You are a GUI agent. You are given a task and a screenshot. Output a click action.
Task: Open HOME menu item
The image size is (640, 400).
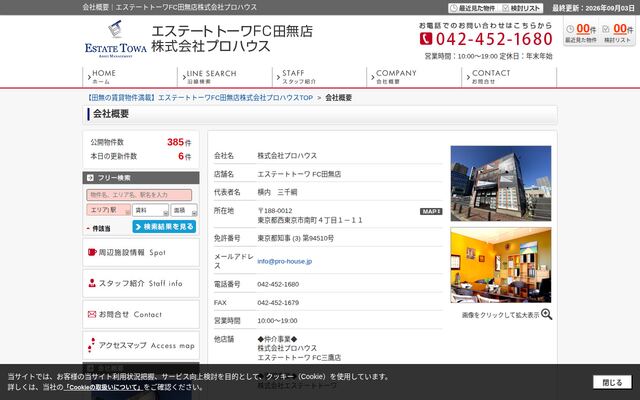point(130,77)
